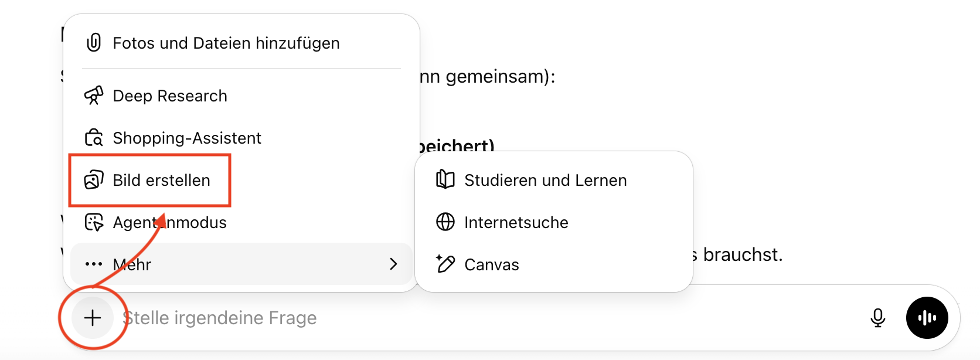The height and width of the screenshot is (360, 980).
Task: Click the Agentenmodus cursor icon
Action: point(94,222)
